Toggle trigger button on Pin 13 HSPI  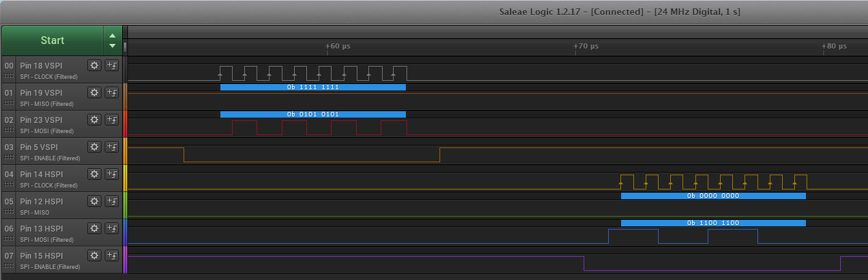(x=112, y=228)
